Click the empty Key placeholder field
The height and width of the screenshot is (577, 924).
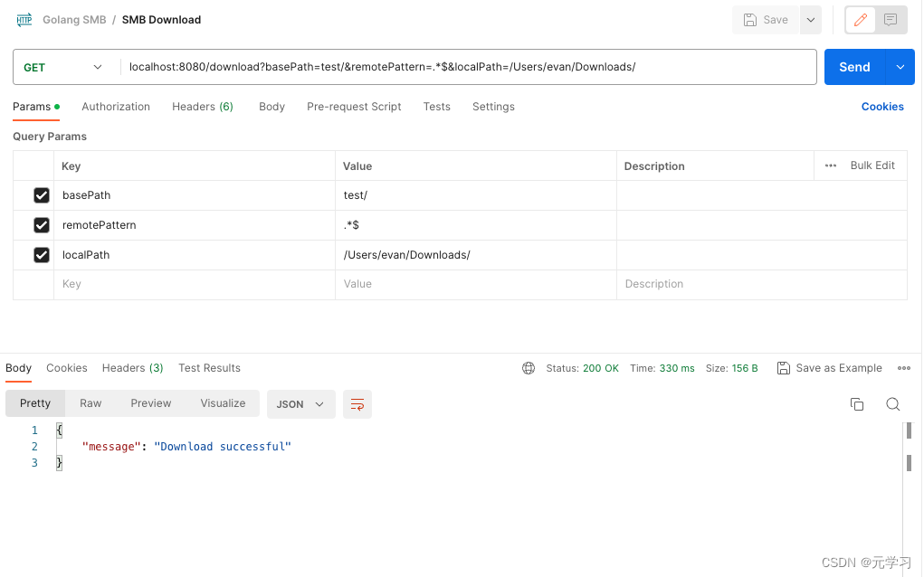(195, 284)
